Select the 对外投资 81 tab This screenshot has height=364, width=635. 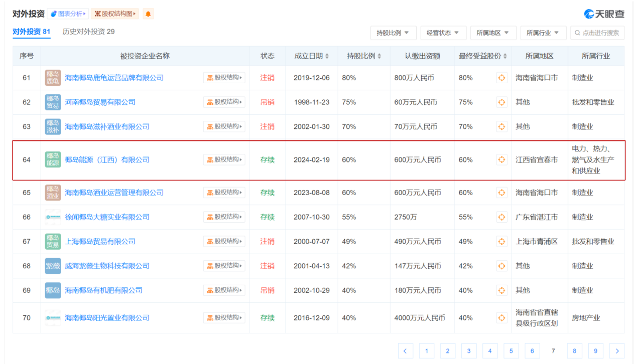pos(32,32)
